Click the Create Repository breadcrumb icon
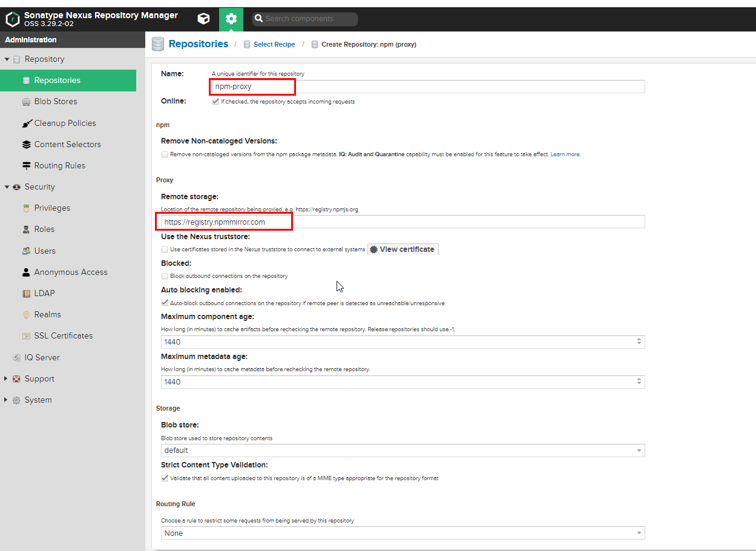The width and height of the screenshot is (756, 551). tap(315, 44)
